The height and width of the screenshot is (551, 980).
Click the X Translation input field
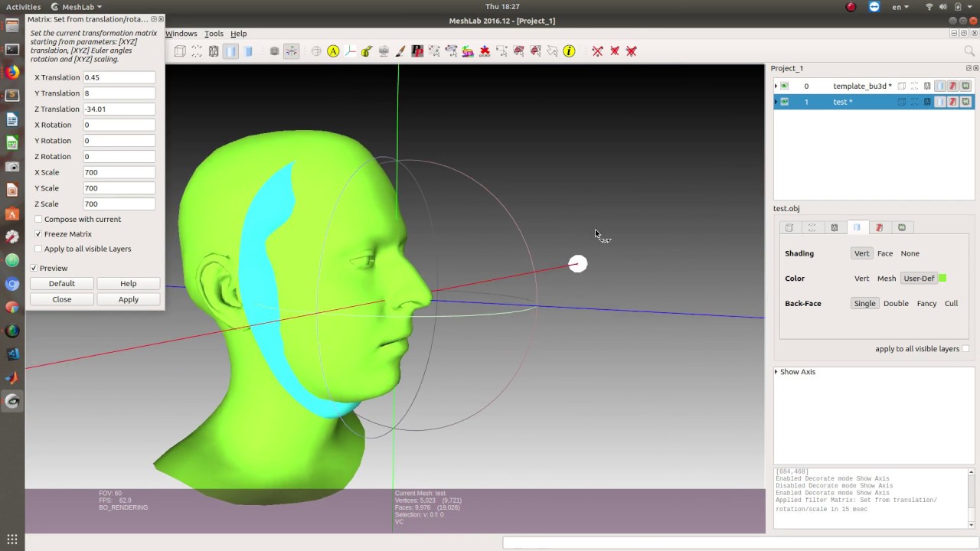coord(119,77)
